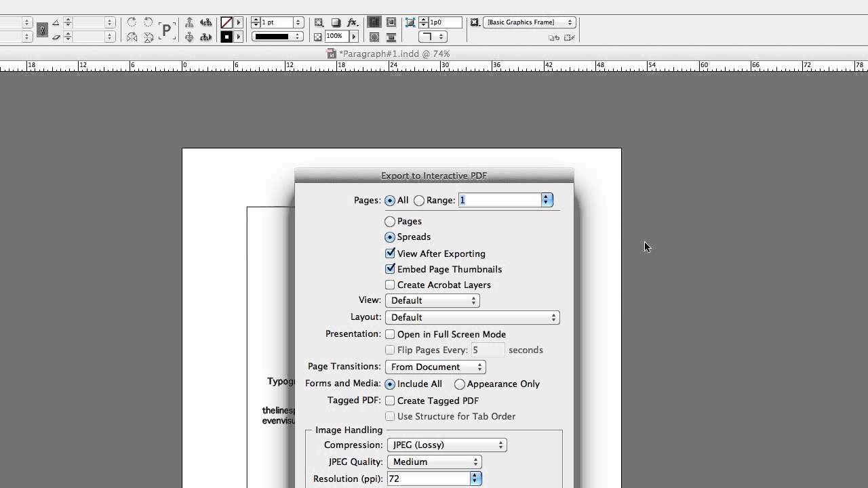Viewport: 868px width, 488px height.
Task: Click the opacity 100% field
Action: (x=336, y=37)
